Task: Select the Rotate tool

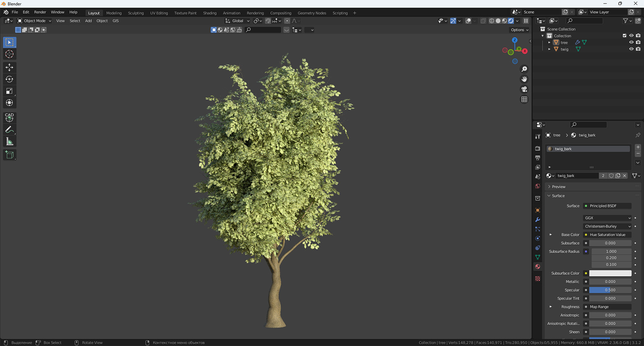Action: tap(9, 79)
